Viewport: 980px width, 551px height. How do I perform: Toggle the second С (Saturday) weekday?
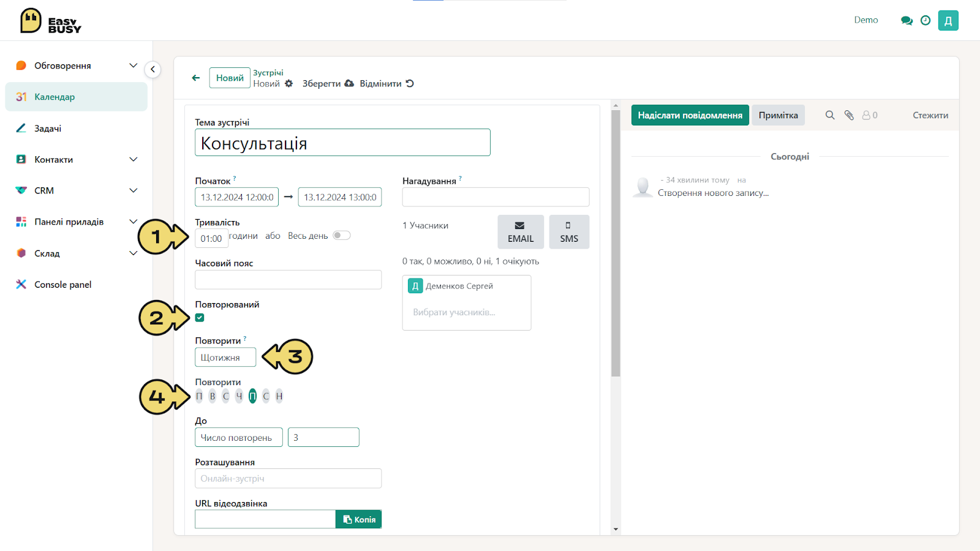(x=266, y=396)
